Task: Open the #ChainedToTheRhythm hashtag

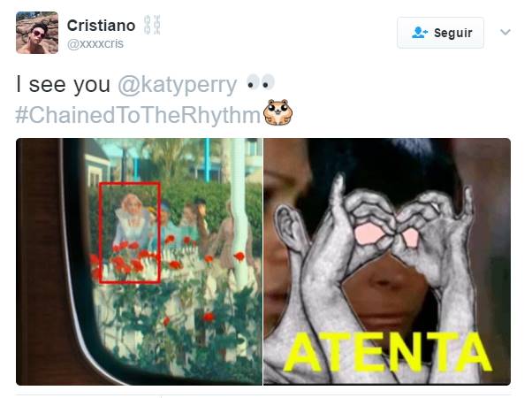Action: point(138,115)
